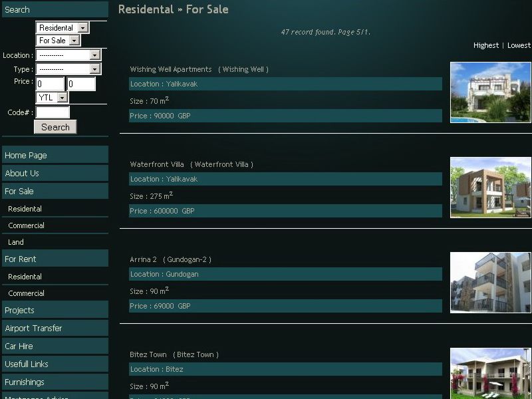Image resolution: width=532 pixels, height=399 pixels.
Task: Click the 'Residental » For Sale' heading
Action: (174, 9)
